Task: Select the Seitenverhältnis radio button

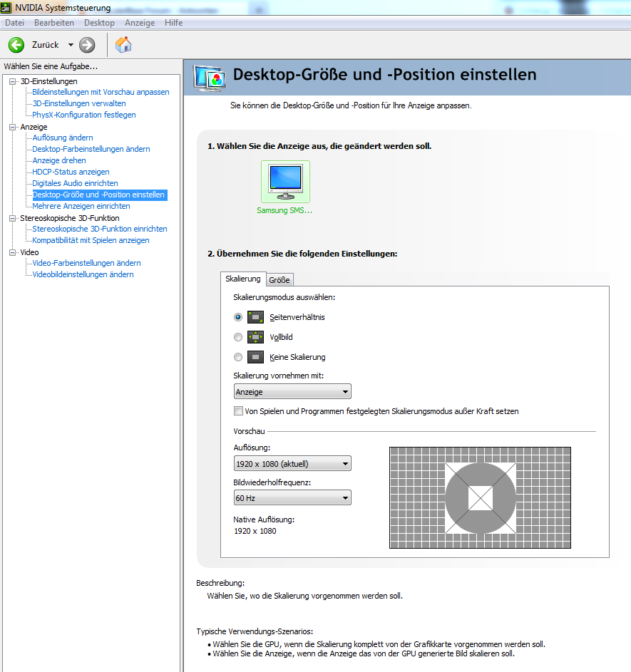Action: point(238,317)
